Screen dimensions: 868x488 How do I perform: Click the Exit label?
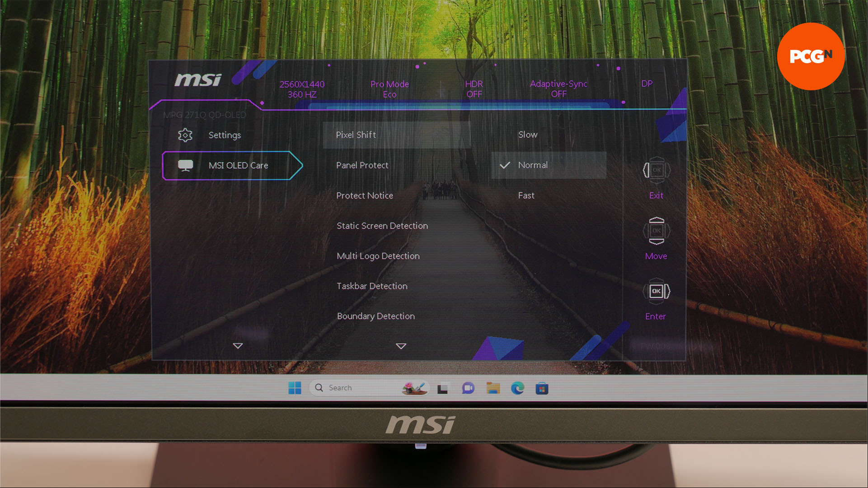click(x=656, y=195)
